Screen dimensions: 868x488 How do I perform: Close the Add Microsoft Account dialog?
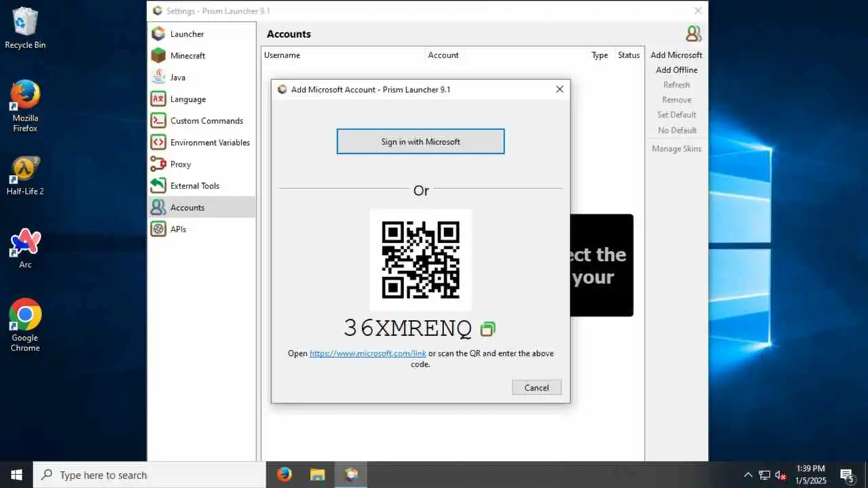[559, 89]
